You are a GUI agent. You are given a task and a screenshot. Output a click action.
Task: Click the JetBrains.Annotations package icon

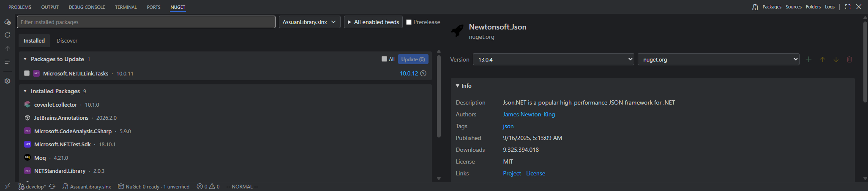click(27, 118)
